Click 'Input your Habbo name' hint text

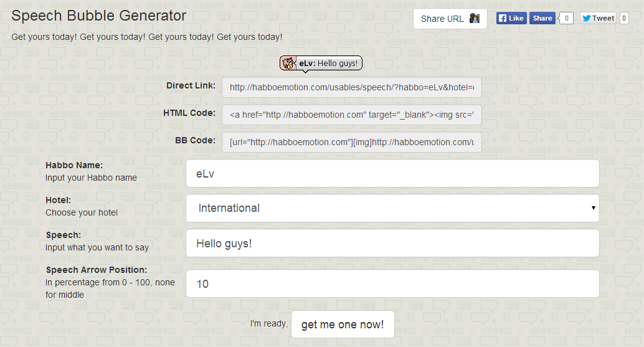(91, 178)
